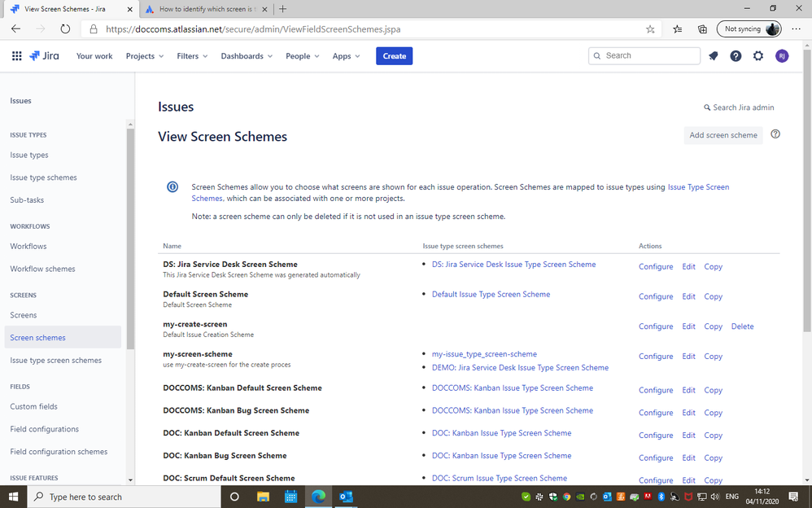Open the Windows notification center
Viewport: 812px width, 508px height.
pyautogui.click(x=793, y=497)
